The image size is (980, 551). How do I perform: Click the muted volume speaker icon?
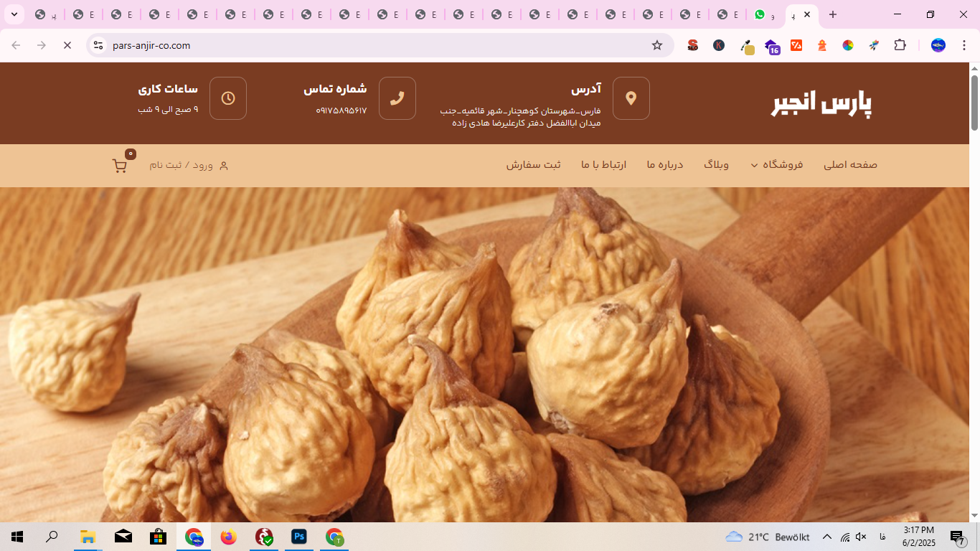point(862,537)
